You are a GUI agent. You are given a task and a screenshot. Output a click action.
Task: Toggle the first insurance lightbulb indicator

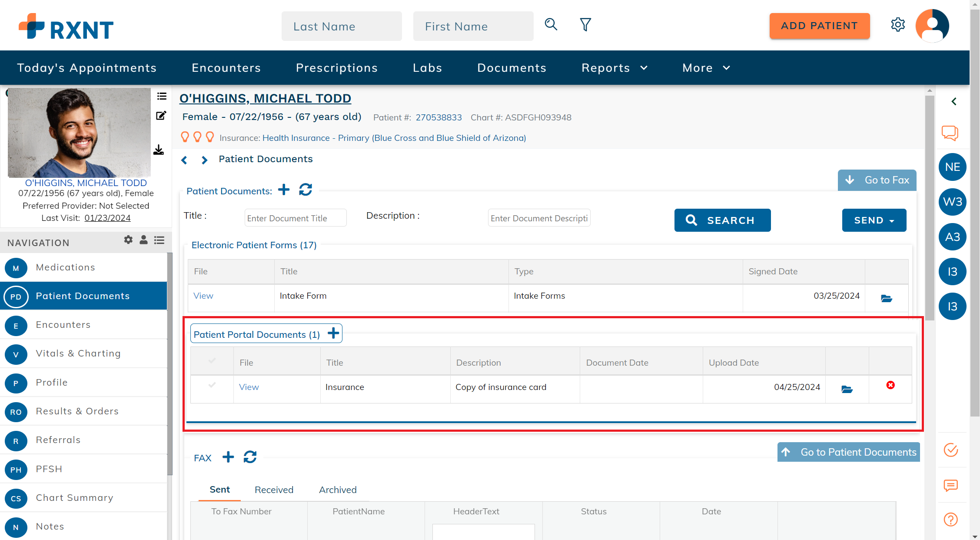185,137
